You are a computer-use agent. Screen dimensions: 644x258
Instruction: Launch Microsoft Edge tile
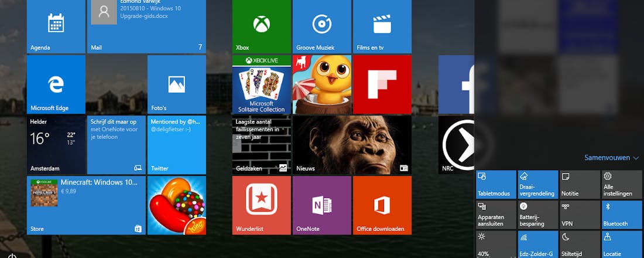click(56, 84)
